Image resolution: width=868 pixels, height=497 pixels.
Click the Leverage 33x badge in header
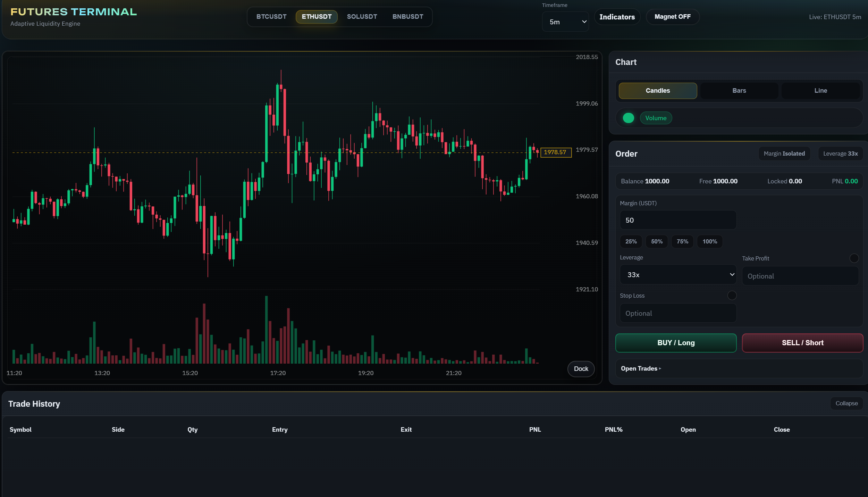840,154
